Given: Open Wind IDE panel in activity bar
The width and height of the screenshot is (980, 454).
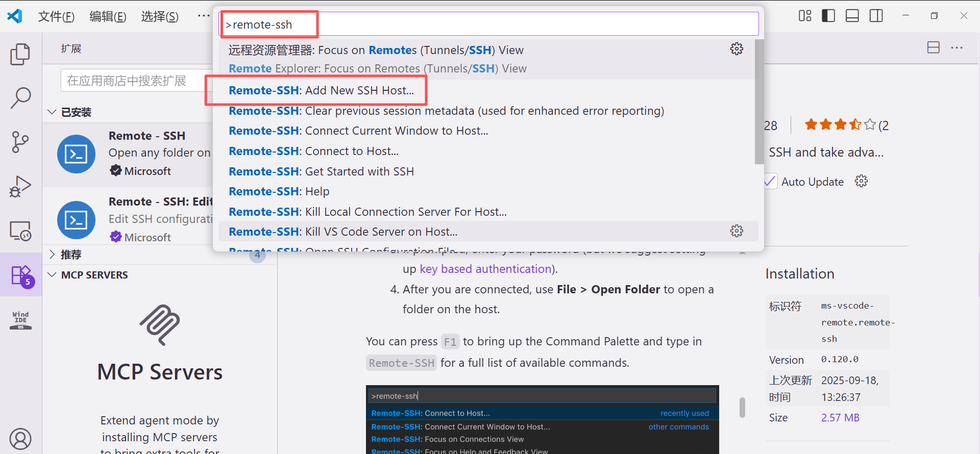Looking at the screenshot, I should pos(20,320).
